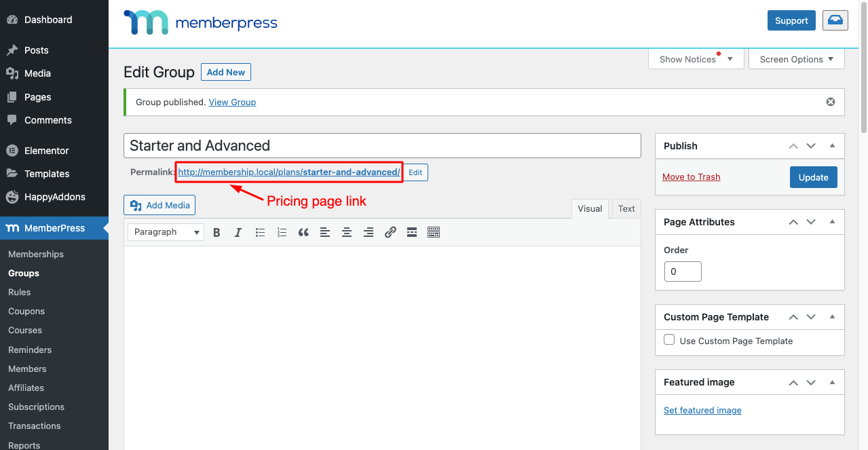Open Transactions submenu item

[35, 426]
